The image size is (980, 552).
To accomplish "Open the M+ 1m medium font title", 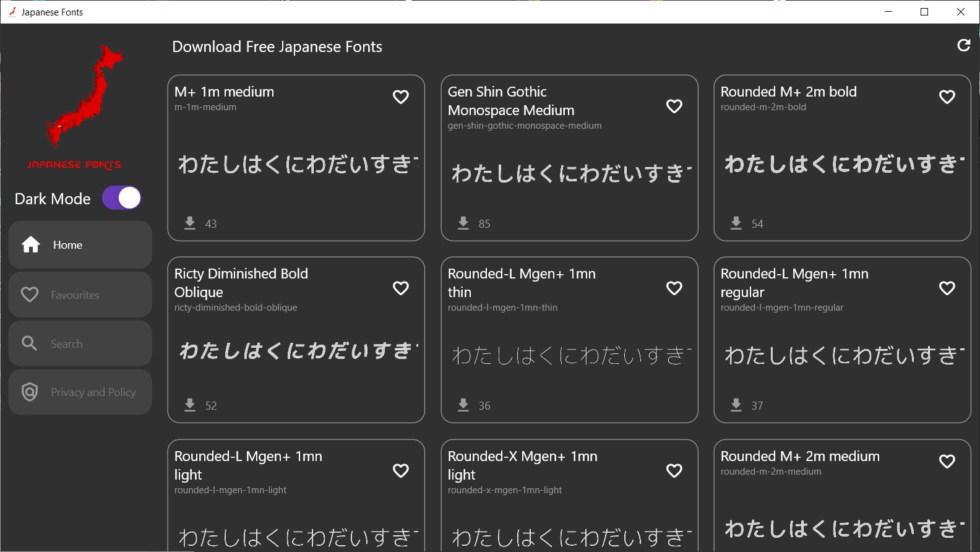I will pos(224,92).
